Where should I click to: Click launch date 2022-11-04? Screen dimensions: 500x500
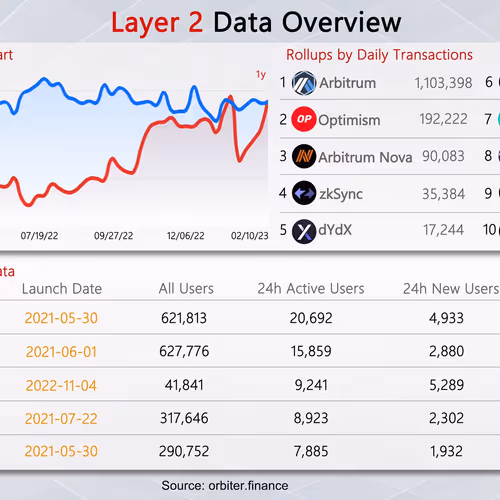coord(61,386)
